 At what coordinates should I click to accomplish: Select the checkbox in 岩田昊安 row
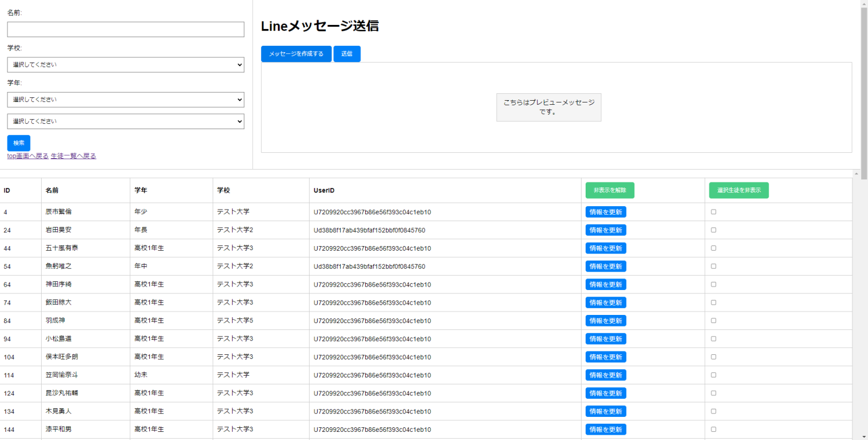tap(713, 230)
